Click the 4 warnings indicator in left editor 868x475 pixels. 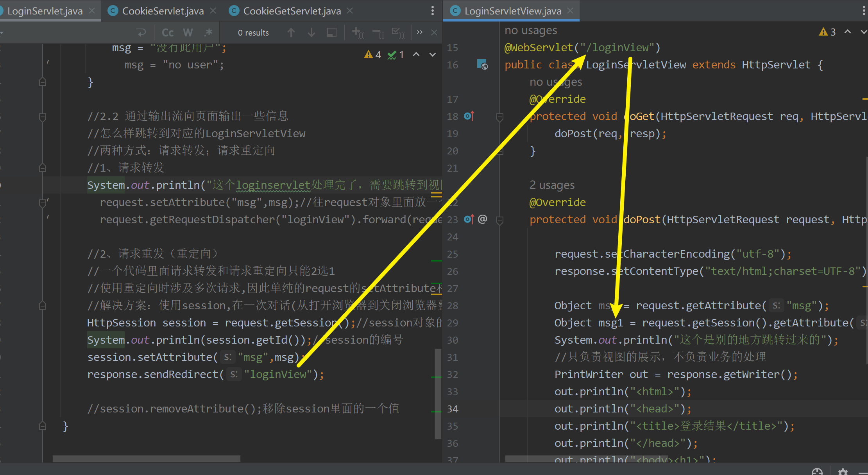(x=372, y=55)
